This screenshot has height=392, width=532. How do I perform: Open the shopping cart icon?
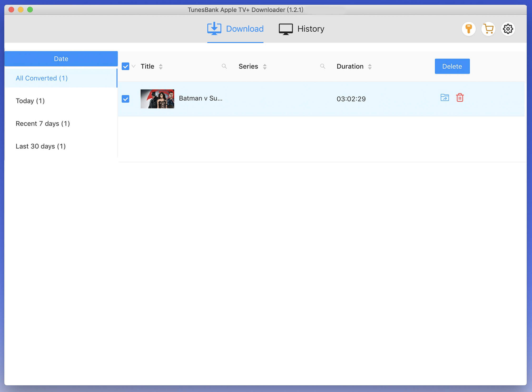(x=489, y=29)
